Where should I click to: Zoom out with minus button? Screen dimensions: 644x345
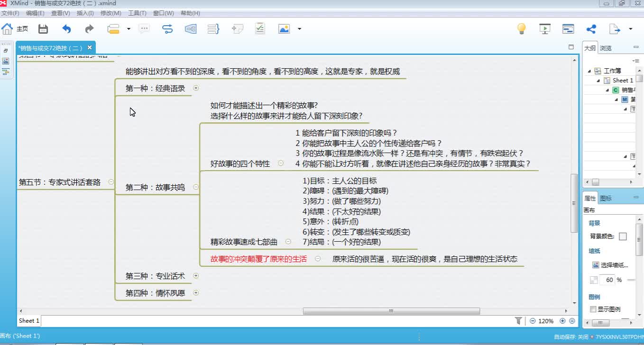click(x=533, y=321)
